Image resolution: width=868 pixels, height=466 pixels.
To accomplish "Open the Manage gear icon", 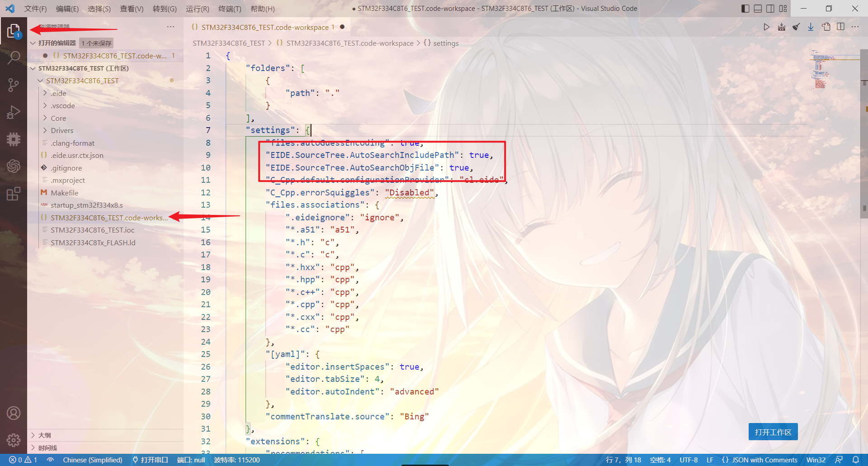I will (14, 440).
